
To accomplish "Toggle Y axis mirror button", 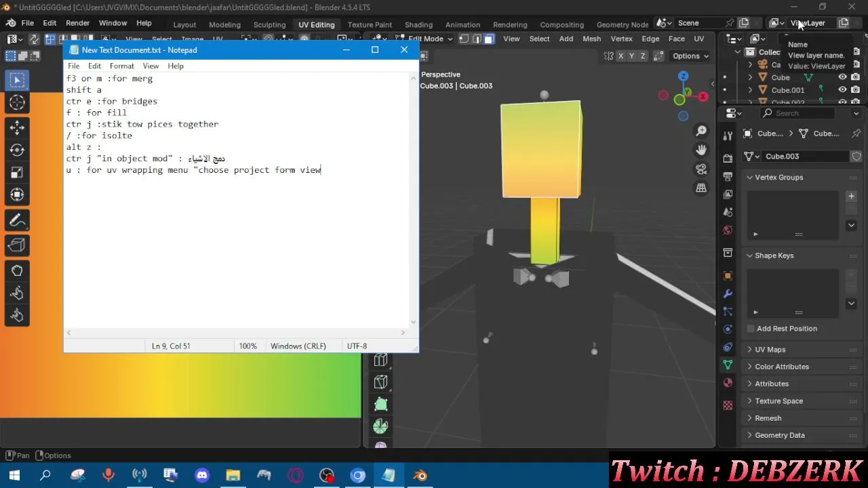I will tap(631, 56).
